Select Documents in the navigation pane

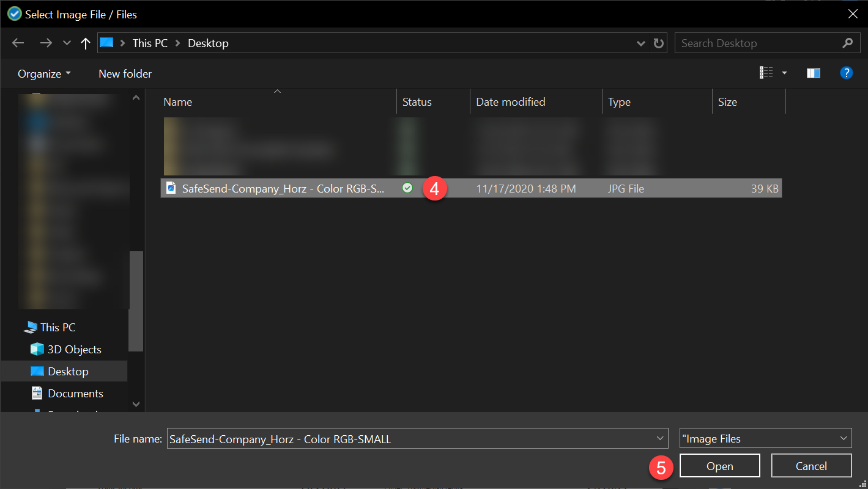pyautogui.click(x=75, y=394)
